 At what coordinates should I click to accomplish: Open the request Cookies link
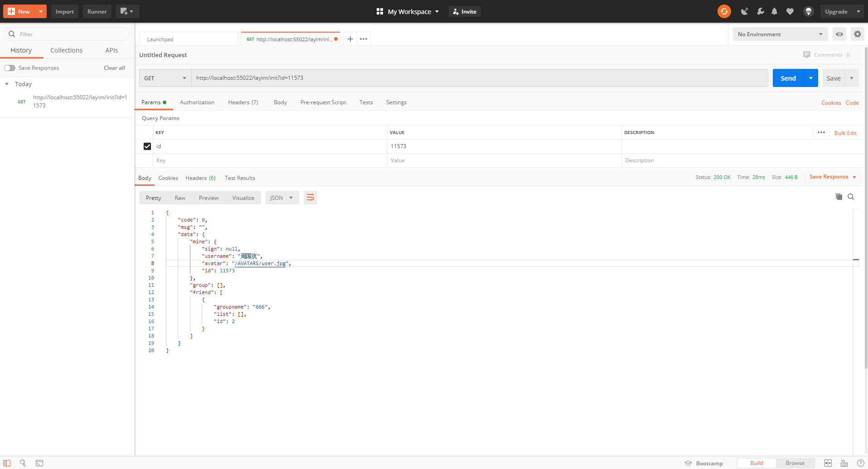click(831, 102)
